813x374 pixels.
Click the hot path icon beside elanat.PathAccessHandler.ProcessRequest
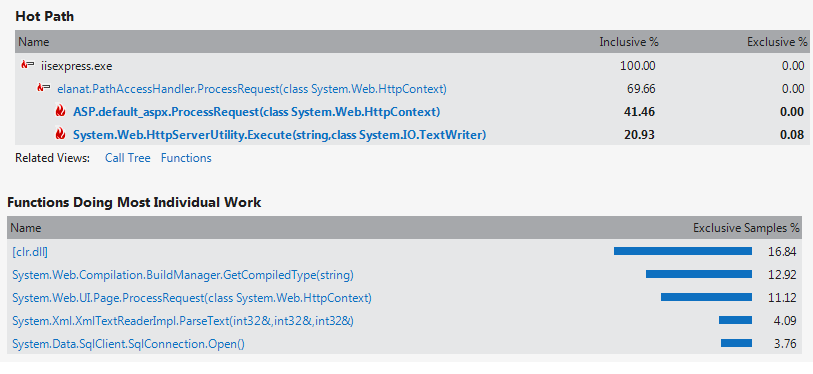(44, 89)
